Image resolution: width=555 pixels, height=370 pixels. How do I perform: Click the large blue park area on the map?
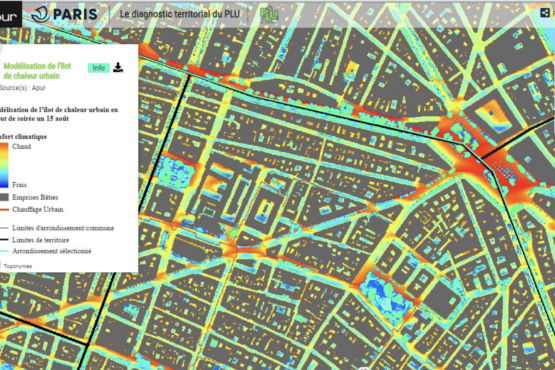[x=386, y=298]
